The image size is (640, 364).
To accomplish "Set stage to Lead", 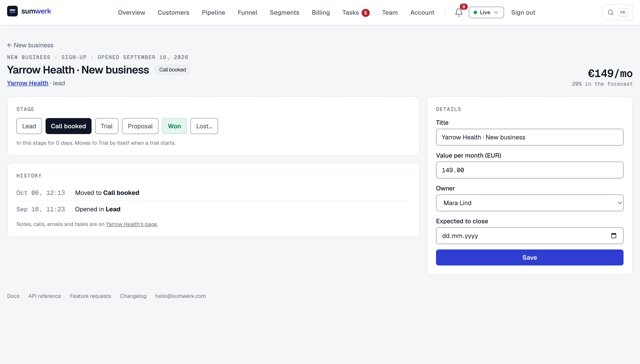I will pos(29,126).
